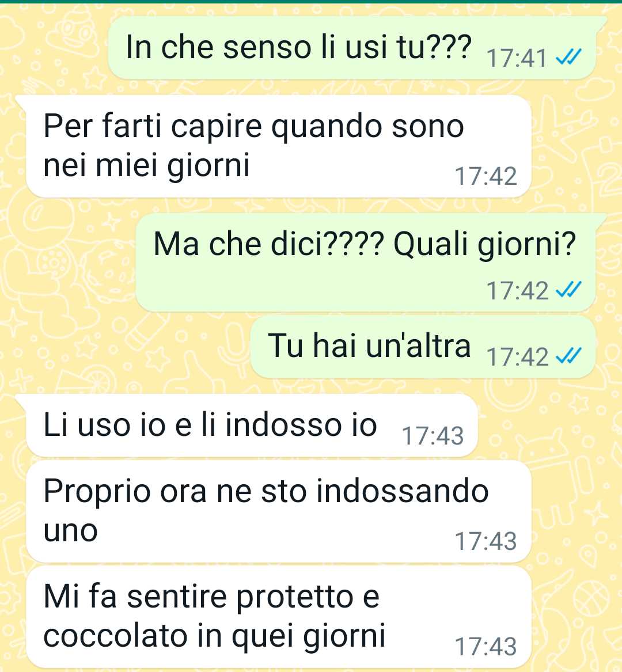Click the 17:43 time under 'indossando uno'
This screenshot has width=622, height=672.
(x=486, y=541)
